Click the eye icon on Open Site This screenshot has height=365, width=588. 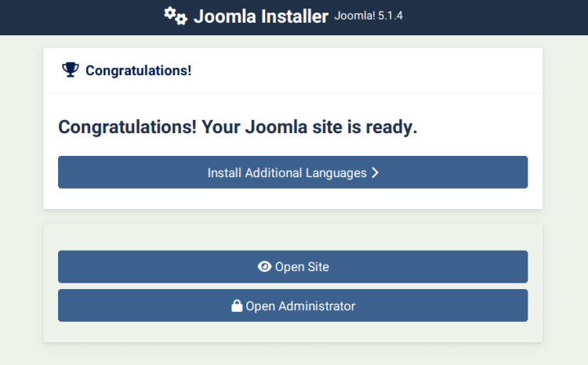(264, 267)
